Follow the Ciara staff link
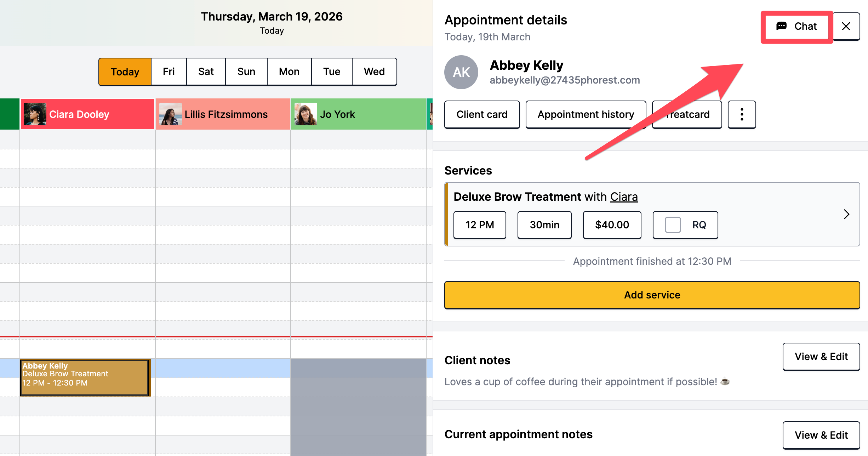This screenshot has width=868, height=456. 624,197
